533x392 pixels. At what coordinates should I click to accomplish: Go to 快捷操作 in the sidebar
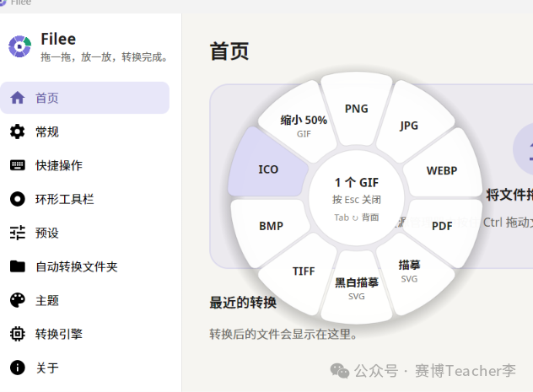point(85,165)
